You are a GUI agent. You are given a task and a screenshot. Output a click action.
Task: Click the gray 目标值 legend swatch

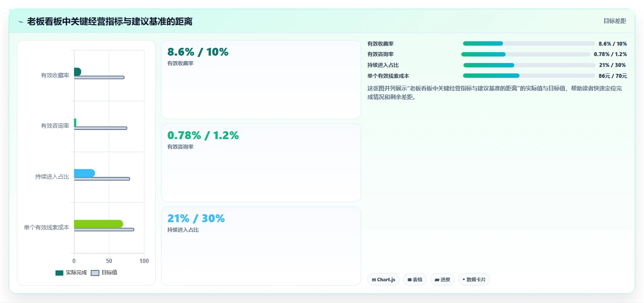tap(95, 273)
